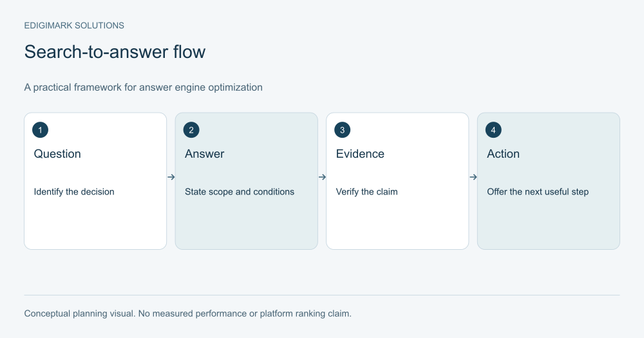Image resolution: width=644 pixels, height=338 pixels.
Task: Click the 'State scope and conditions' text
Action: coord(240,192)
